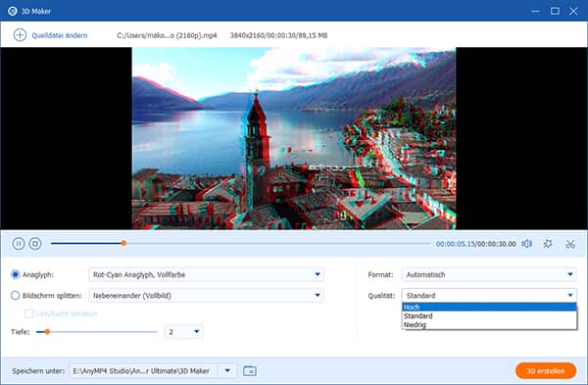This screenshot has width=588, height=385.
Task: Minimize the 3D Maker window
Action: pyautogui.click(x=535, y=11)
